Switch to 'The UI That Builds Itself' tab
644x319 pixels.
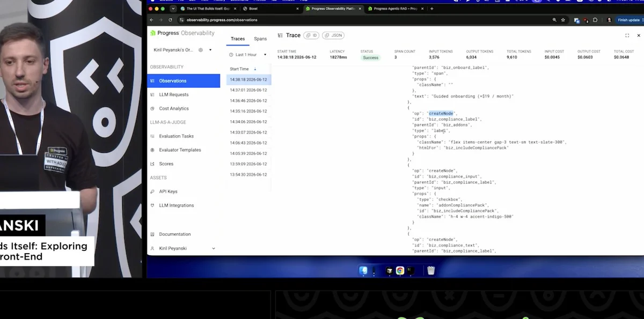pos(208,9)
